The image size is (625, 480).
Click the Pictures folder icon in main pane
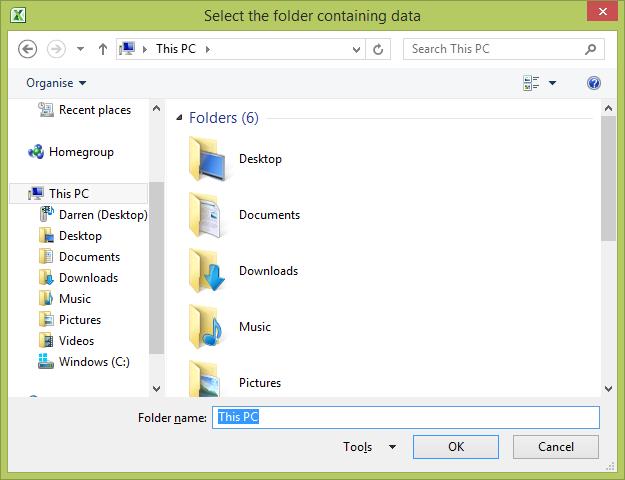click(205, 379)
